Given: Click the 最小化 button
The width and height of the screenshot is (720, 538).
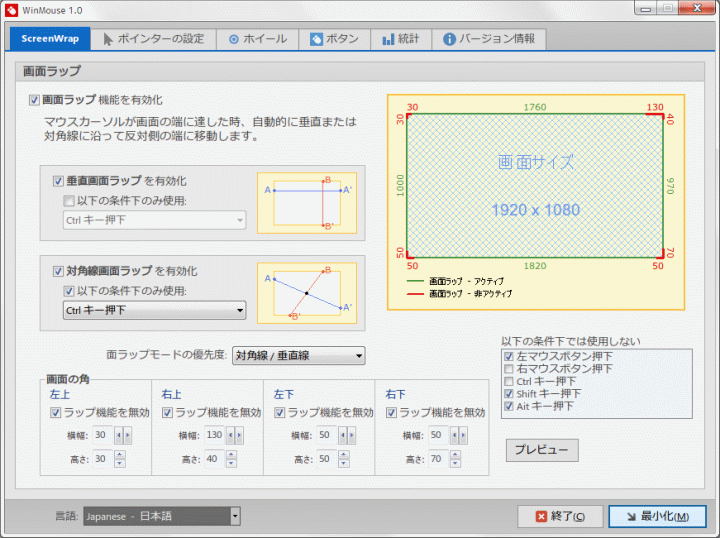Looking at the screenshot, I should (658, 517).
